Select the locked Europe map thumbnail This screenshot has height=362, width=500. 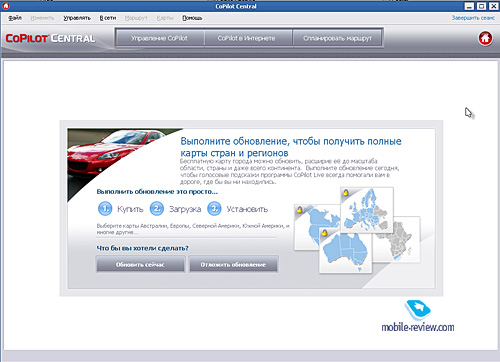(367, 210)
